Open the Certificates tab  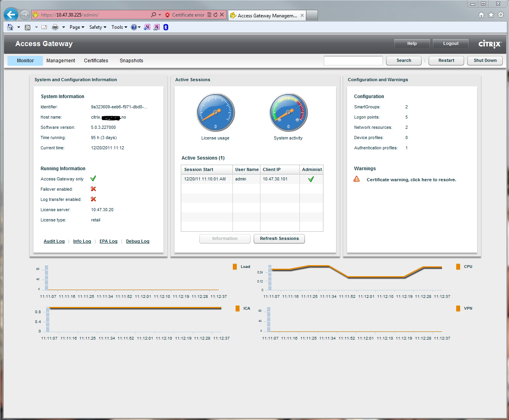coord(96,61)
